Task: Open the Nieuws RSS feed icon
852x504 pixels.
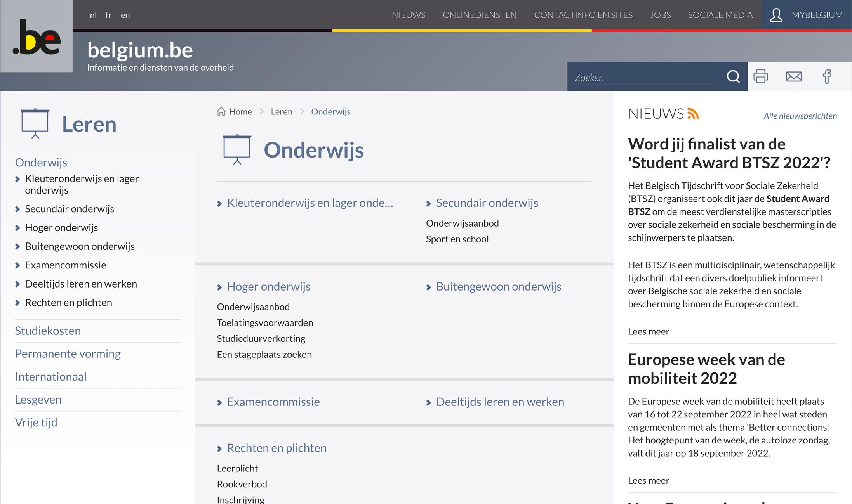Action: [x=693, y=114]
